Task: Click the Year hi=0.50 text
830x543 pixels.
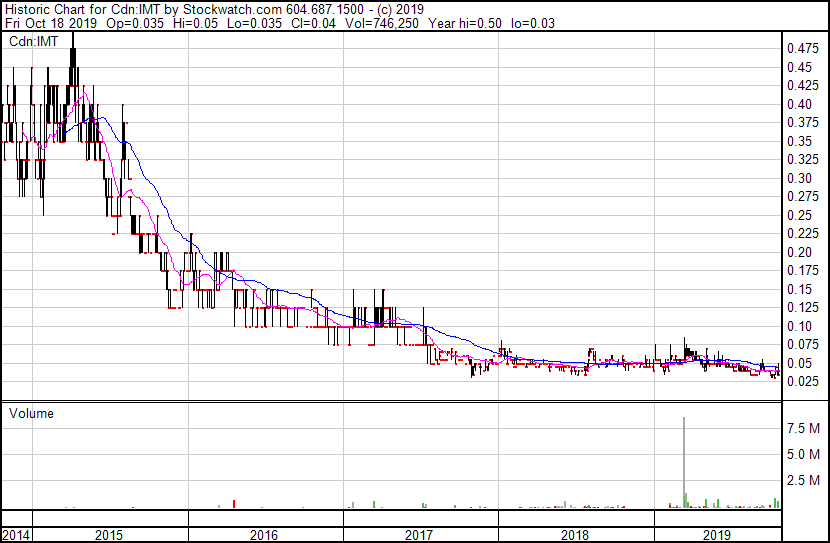Action: [464, 23]
